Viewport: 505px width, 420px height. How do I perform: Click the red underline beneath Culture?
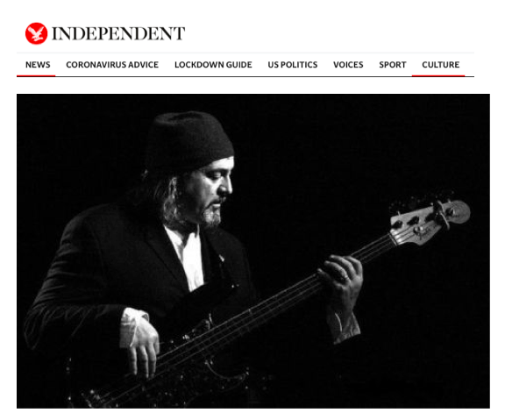(x=438, y=75)
